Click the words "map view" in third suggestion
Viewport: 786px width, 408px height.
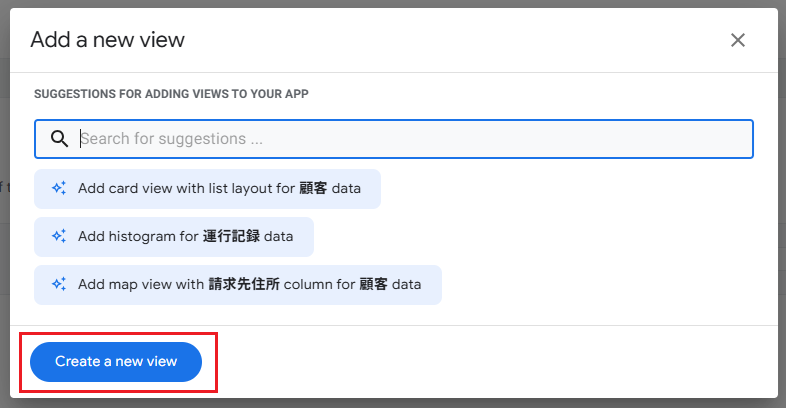click(138, 284)
